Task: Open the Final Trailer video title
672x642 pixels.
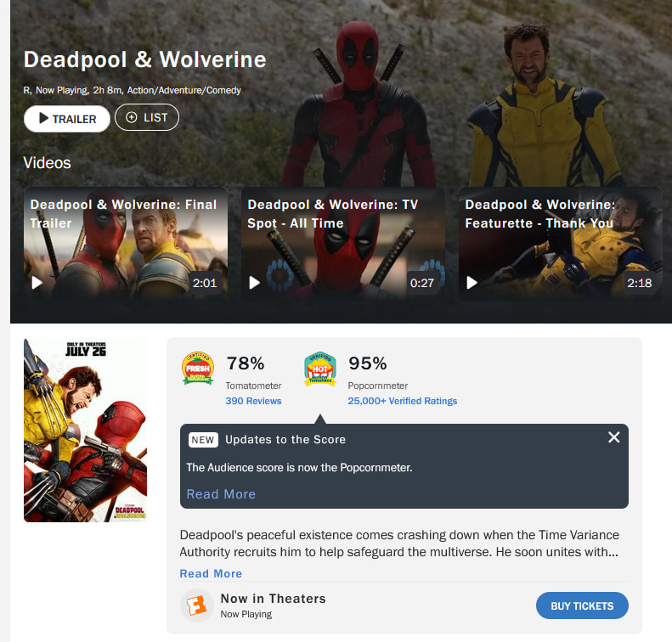Action: [123, 214]
